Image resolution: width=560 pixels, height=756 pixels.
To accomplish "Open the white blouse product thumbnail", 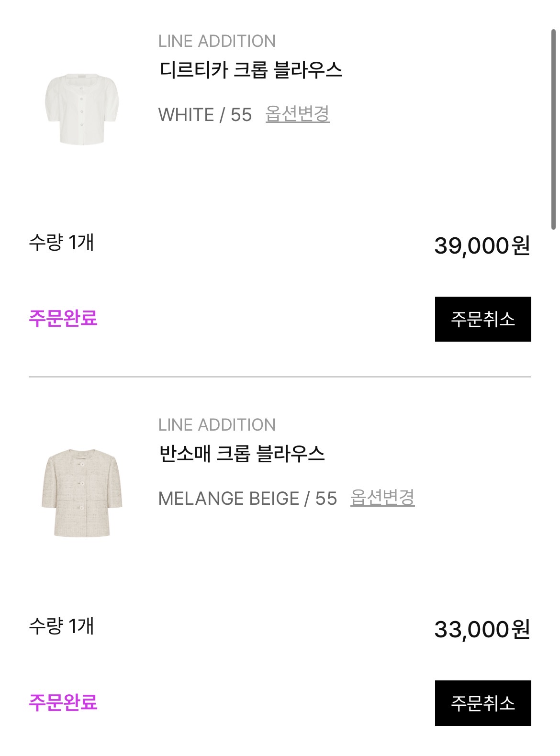I will (x=82, y=108).
